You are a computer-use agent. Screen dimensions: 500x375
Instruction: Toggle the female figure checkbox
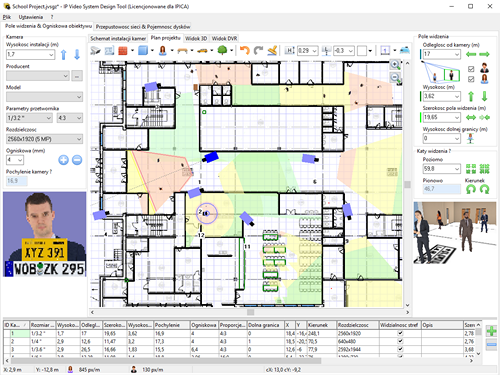(x=471, y=79)
